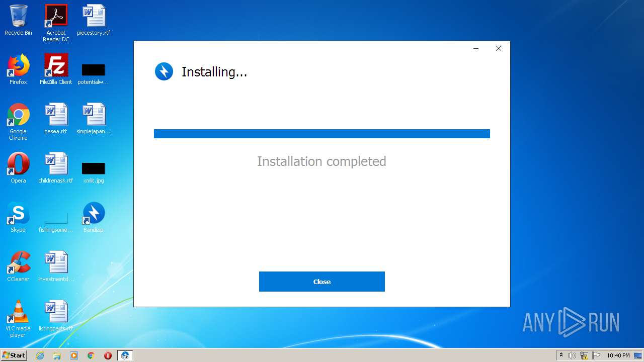This screenshot has width=644, height=362.
Task: Show hidden system tray icons
Action: 561,355
